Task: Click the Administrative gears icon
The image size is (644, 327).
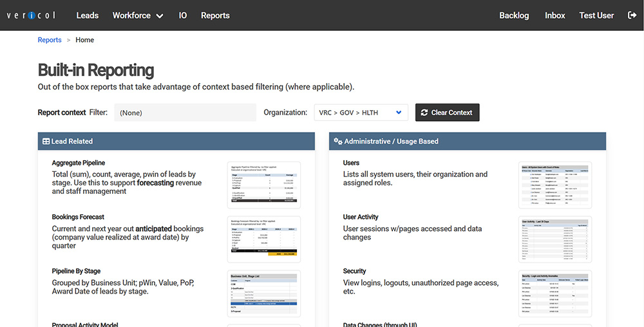Action: 337,141
